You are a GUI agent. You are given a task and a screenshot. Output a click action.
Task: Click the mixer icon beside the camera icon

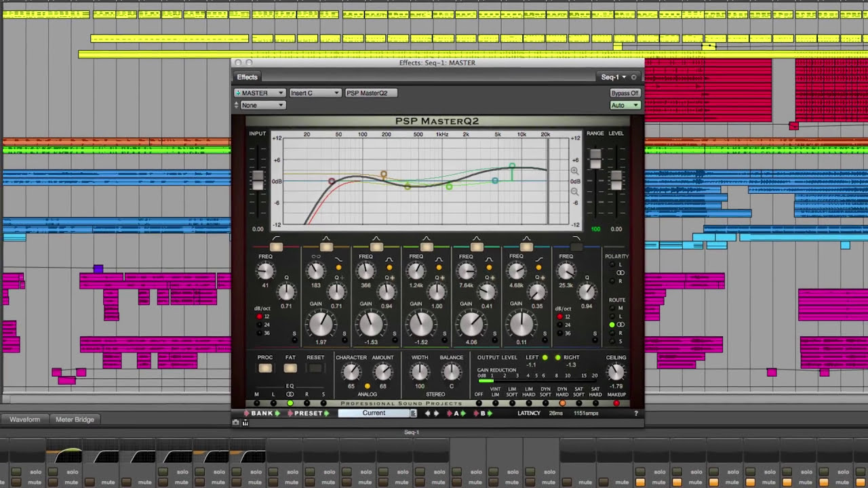[245, 423]
